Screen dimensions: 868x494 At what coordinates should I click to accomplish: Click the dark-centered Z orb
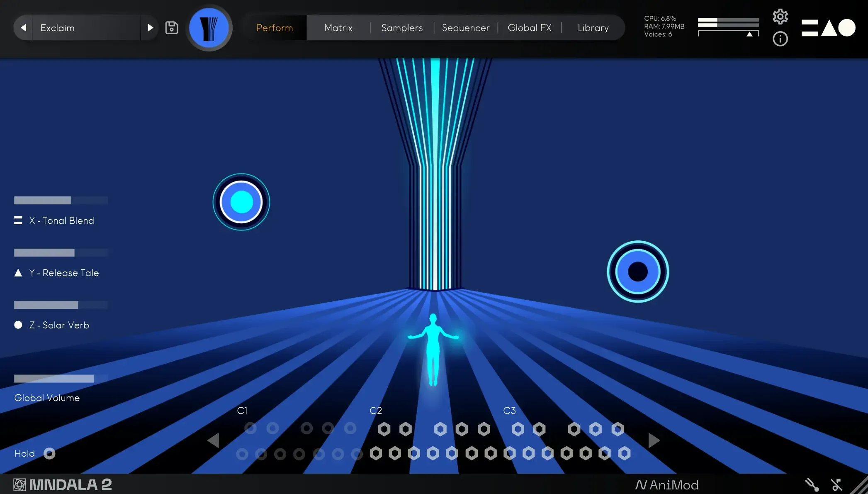(x=637, y=272)
